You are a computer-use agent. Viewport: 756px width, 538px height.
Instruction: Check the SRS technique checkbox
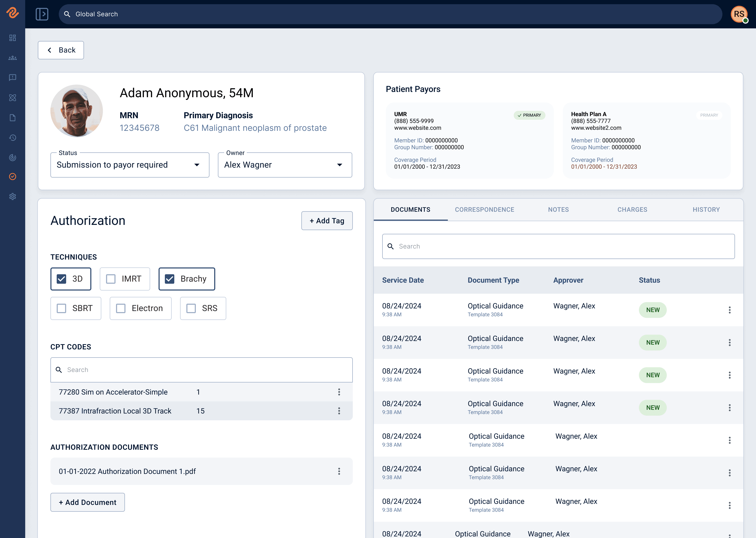click(191, 308)
